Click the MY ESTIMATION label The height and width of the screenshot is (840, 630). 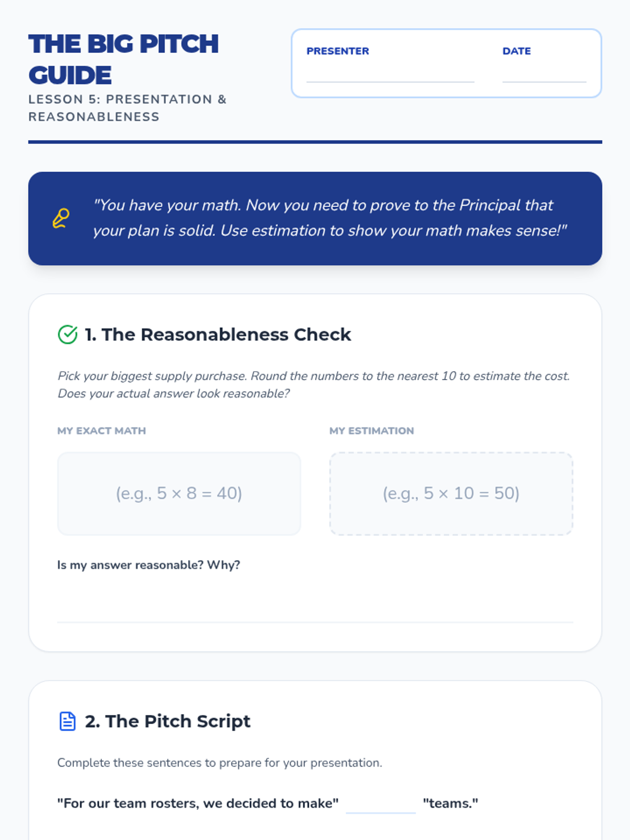pyautogui.click(x=372, y=430)
